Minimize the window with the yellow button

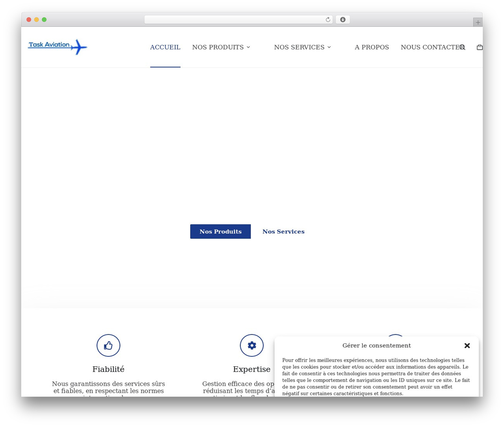37,20
